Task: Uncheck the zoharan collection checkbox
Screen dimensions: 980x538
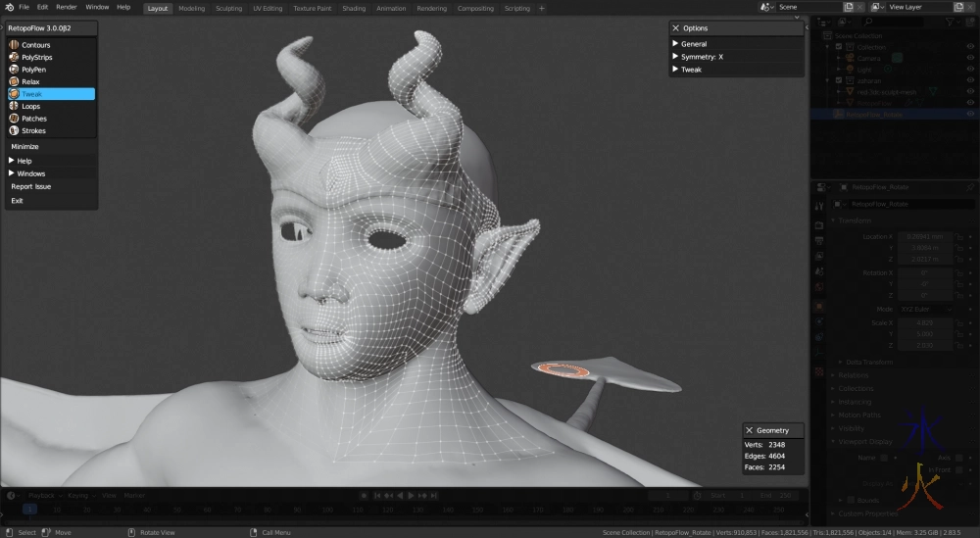Action: click(838, 80)
